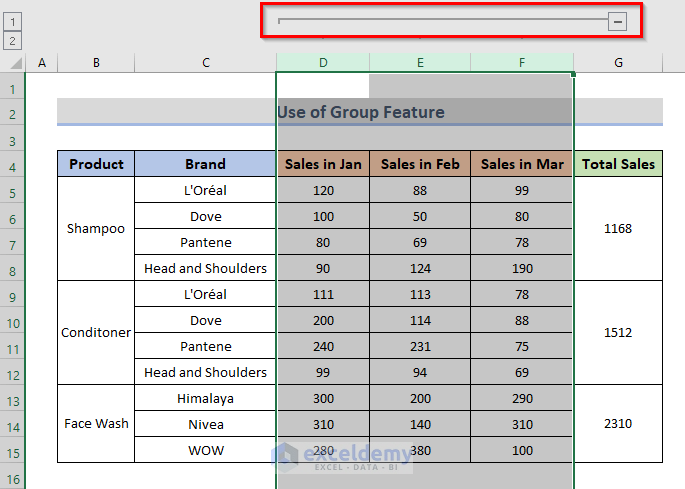This screenshot has height=489, width=685.
Task: Select column F header
Action: (522, 63)
